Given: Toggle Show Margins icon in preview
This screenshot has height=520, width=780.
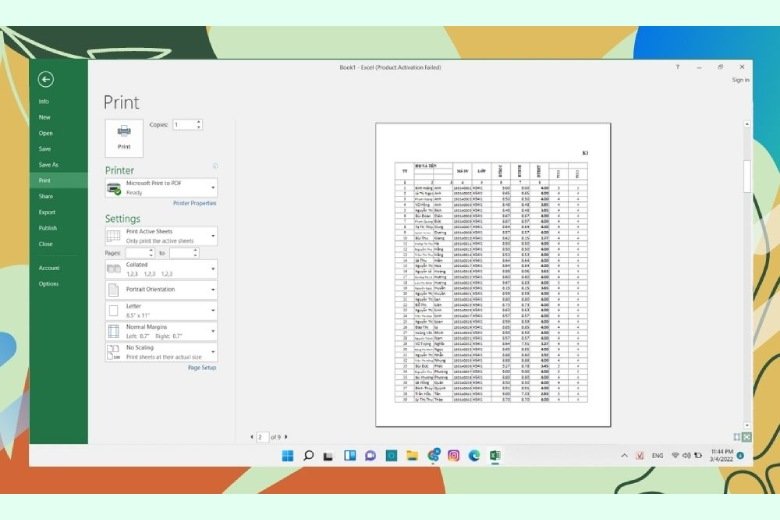Looking at the screenshot, I should pyautogui.click(x=737, y=437).
